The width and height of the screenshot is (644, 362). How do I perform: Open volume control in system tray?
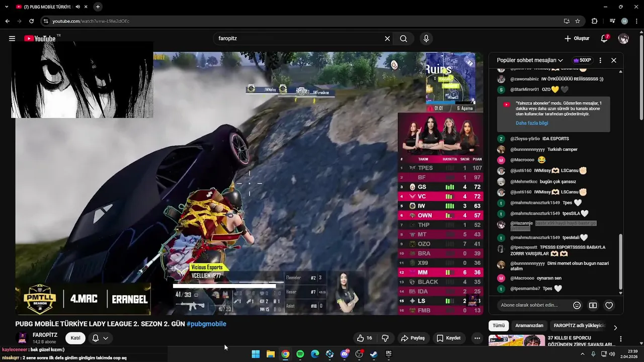coord(612,354)
